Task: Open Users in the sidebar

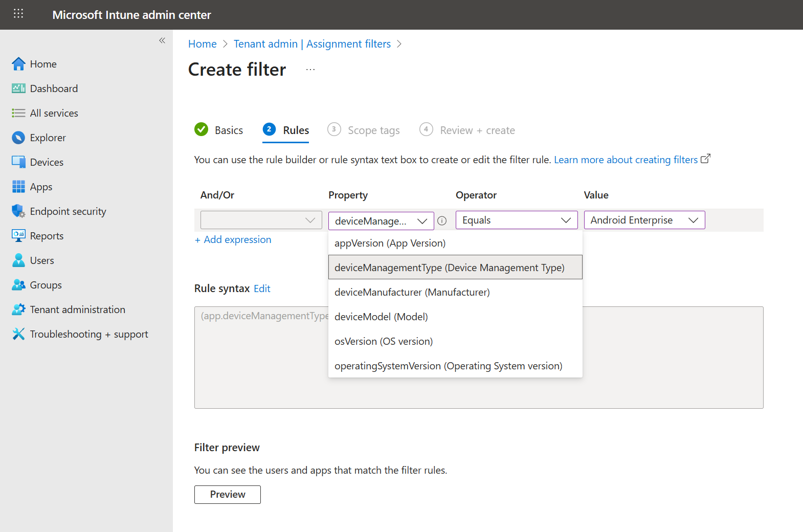Action: (42, 260)
